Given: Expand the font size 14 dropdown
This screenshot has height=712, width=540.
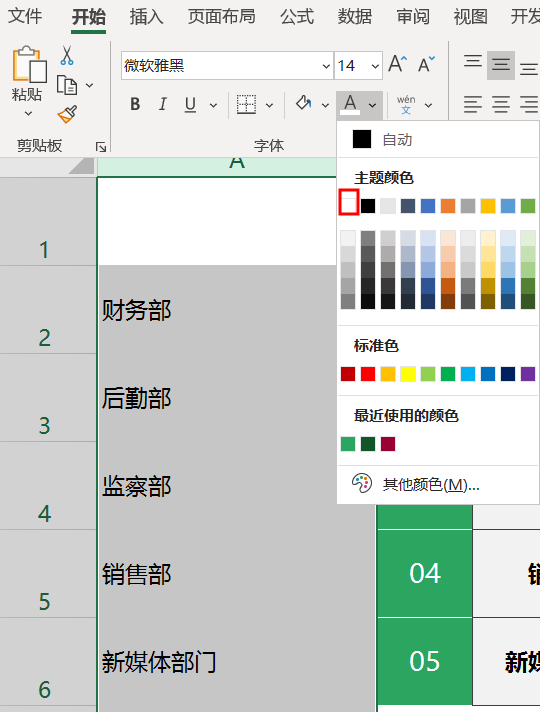Looking at the screenshot, I should click(375, 66).
